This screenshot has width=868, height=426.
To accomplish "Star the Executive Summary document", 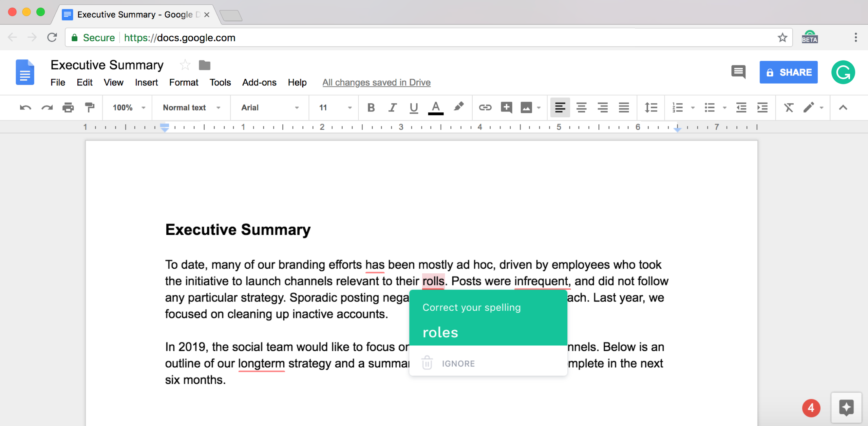I will 185,65.
